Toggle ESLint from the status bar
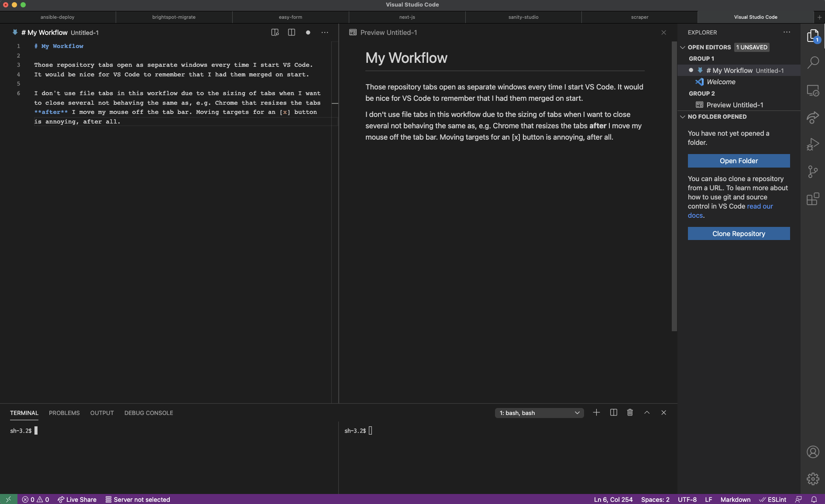This screenshot has width=825, height=504. click(x=773, y=499)
